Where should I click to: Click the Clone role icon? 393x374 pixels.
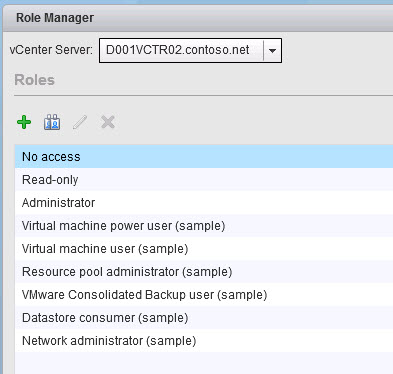(x=52, y=122)
